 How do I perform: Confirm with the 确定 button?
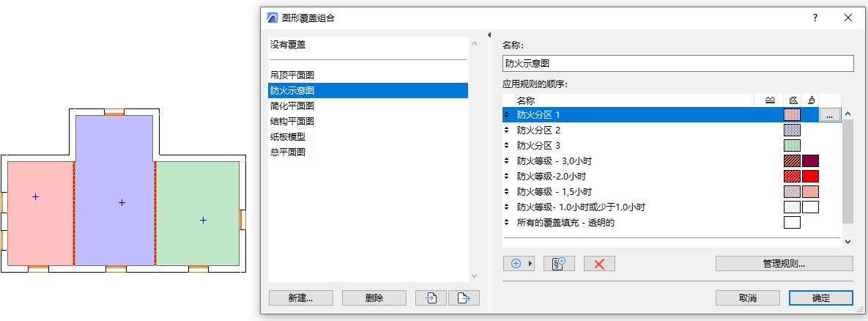click(821, 298)
